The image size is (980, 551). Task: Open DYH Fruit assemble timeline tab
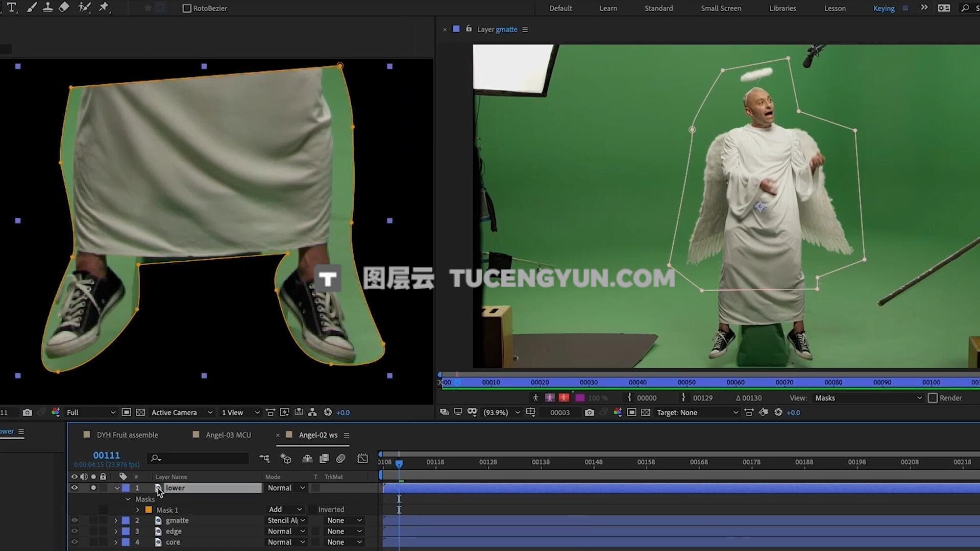pos(127,435)
